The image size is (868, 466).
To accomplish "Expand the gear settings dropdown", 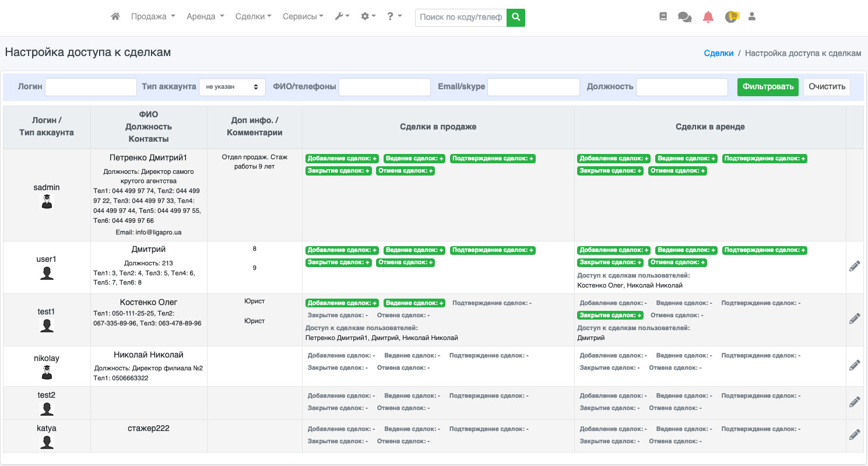I will coord(368,17).
